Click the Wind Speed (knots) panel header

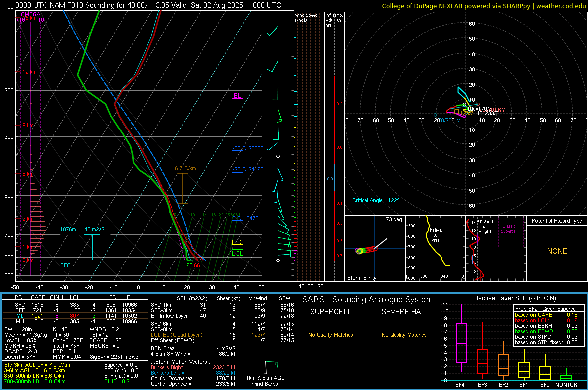(x=306, y=18)
